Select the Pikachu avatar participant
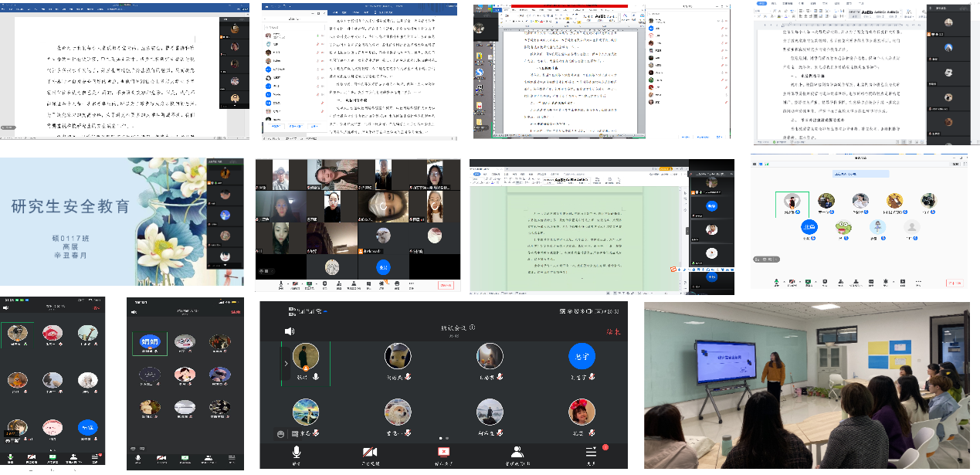The width and height of the screenshot is (980, 475). (398, 356)
